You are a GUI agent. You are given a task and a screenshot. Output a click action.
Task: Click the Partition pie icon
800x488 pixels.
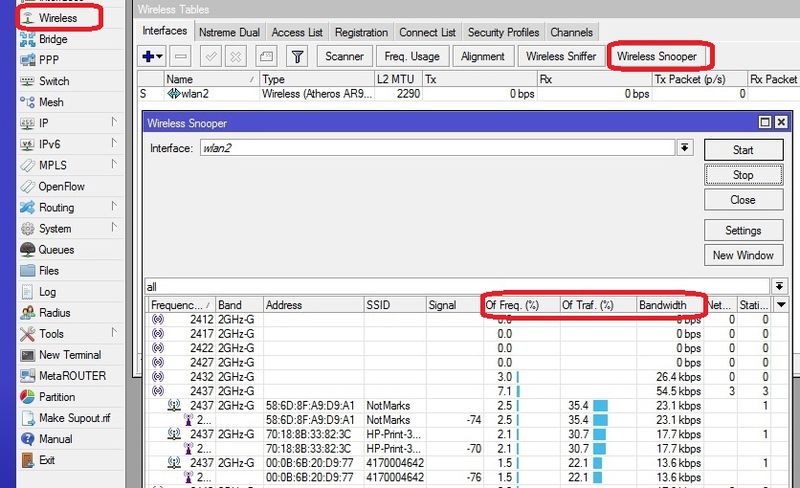pos(28,397)
